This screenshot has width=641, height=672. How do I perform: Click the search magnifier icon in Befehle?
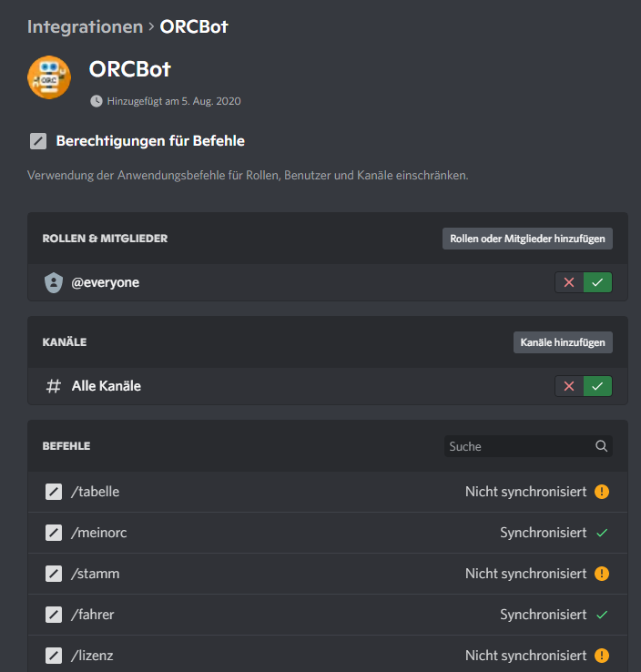click(x=601, y=446)
